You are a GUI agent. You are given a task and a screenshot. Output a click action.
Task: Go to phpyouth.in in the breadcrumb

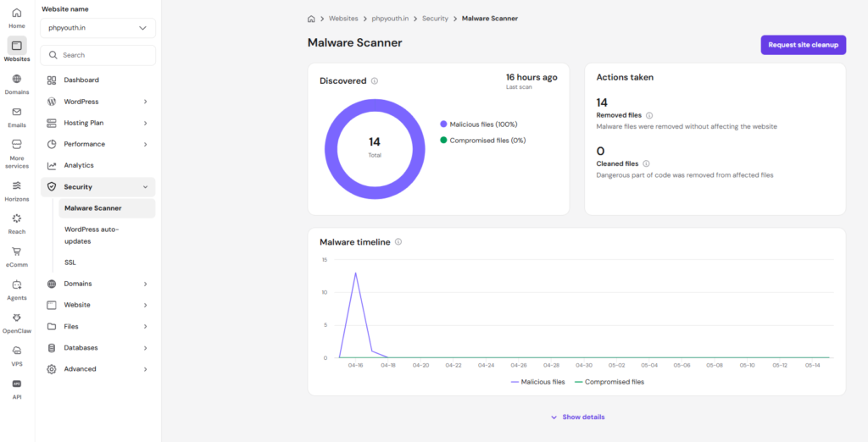click(x=390, y=19)
